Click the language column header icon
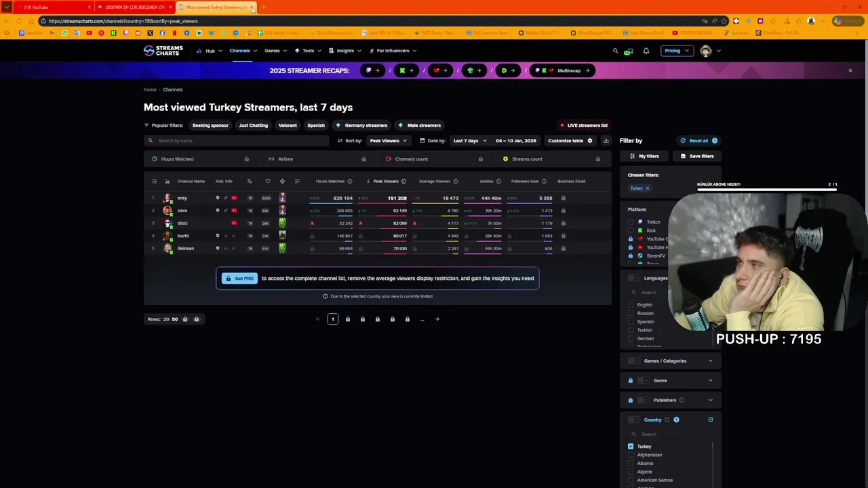 point(250,181)
